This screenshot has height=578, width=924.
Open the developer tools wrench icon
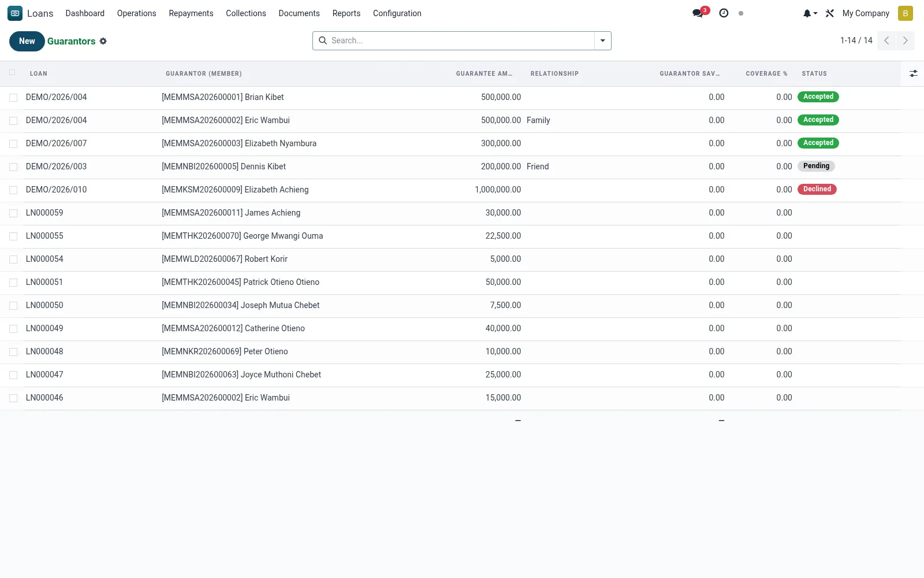[x=830, y=13]
